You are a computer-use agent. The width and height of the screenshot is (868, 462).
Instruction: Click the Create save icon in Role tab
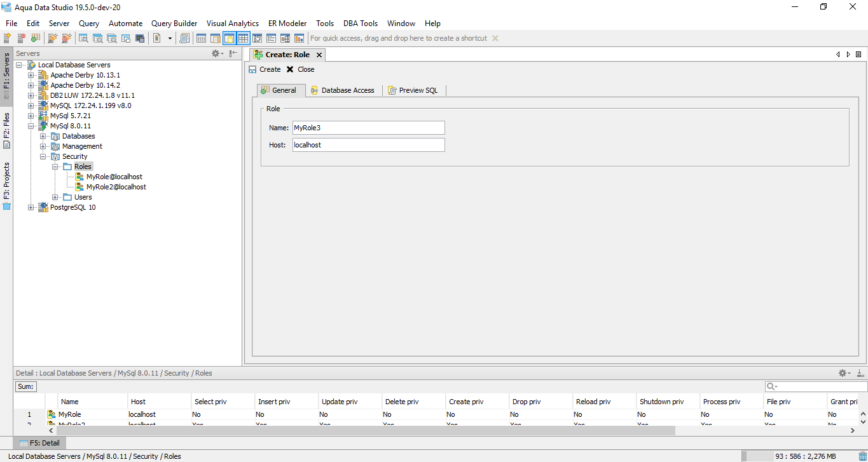point(252,69)
